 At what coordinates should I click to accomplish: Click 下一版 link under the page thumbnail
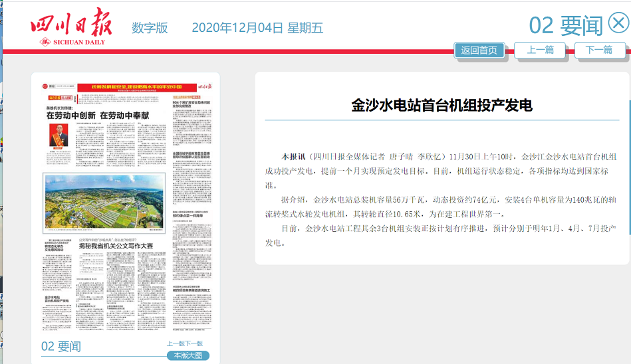193,343
